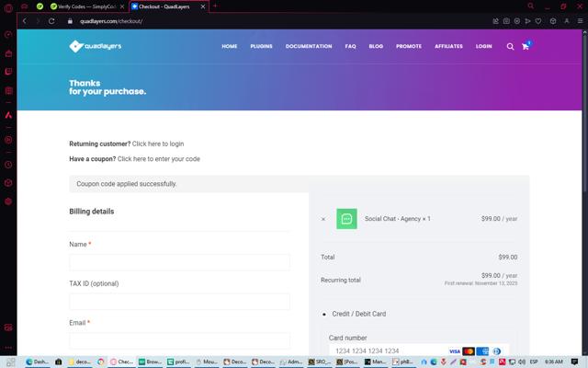Focus the Email input field
This screenshot has height=368, width=588.
pyautogui.click(x=179, y=341)
